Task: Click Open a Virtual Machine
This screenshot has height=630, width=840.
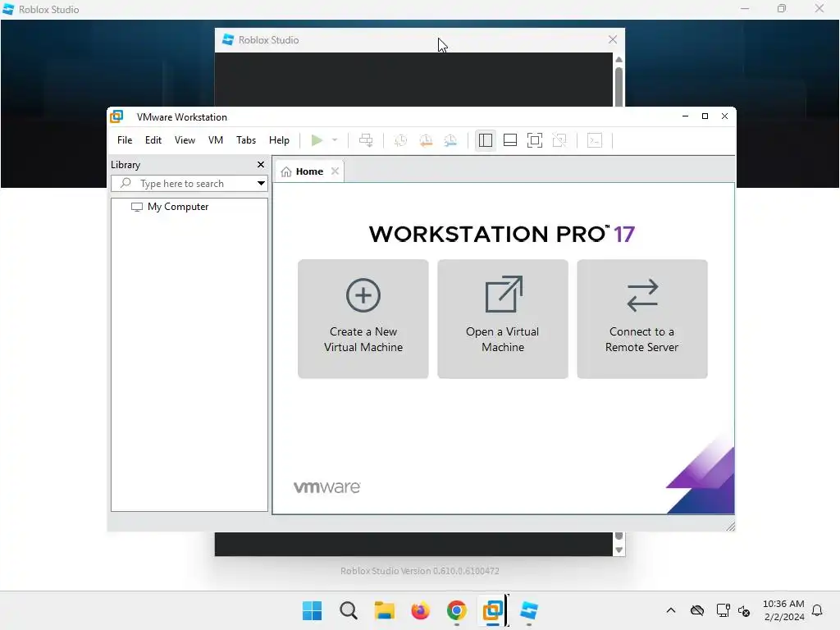Action: (x=503, y=319)
